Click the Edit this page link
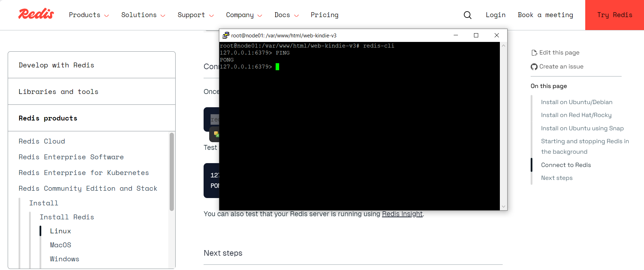The image size is (644, 270). click(559, 52)
